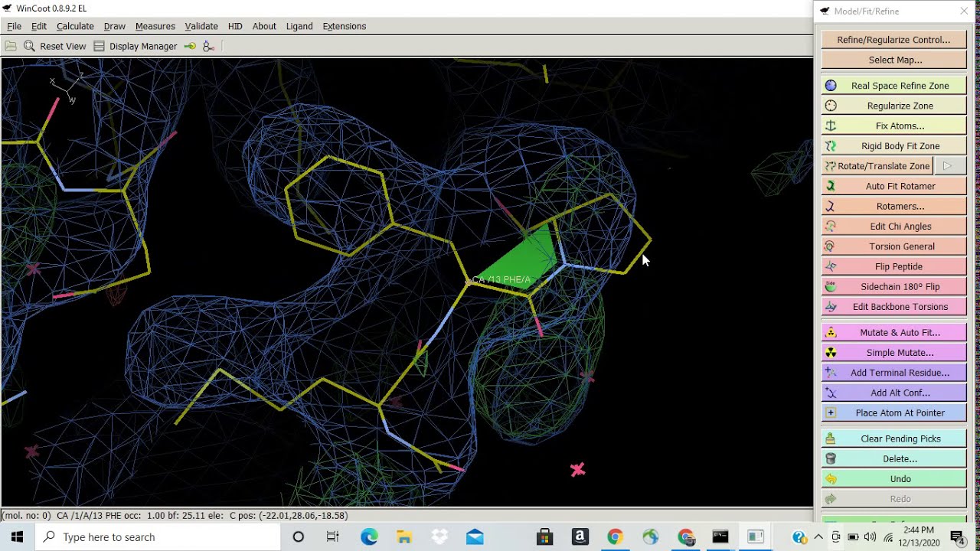980x551 pixels.
Task: Close the Model/Fit/Refine panel
Action: pos(963,11)
